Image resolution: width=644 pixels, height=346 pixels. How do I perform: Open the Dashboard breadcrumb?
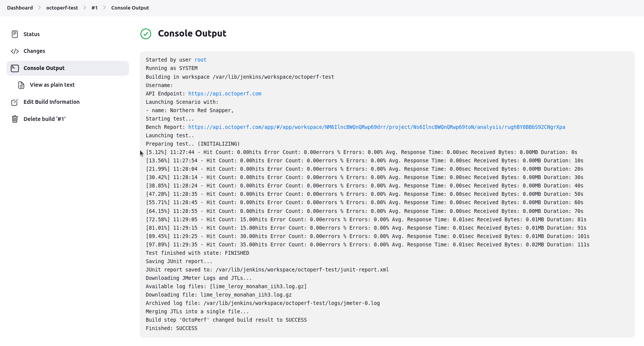(20, 8)
